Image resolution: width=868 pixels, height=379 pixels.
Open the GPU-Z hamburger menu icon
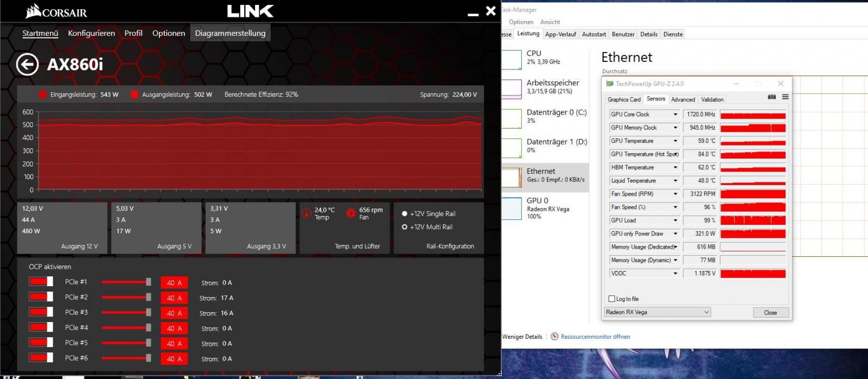(x=785, y=97)
